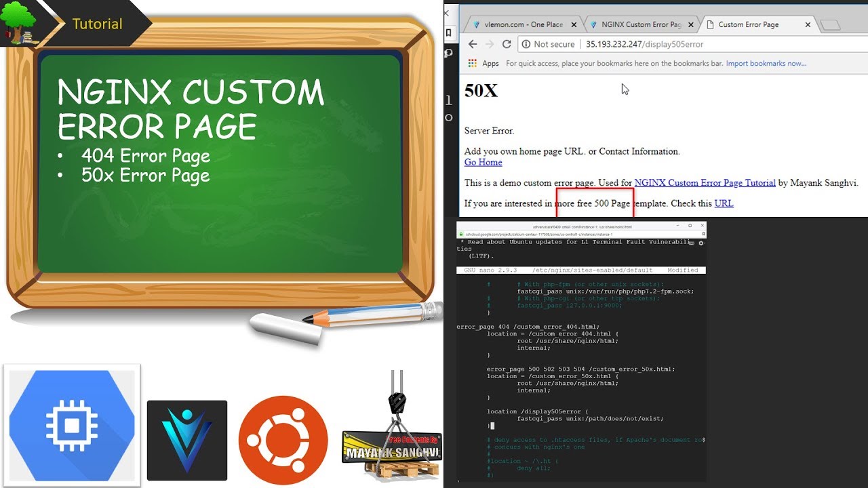
Task: Click the Tutorial banner label
Action: click(98, 24)
